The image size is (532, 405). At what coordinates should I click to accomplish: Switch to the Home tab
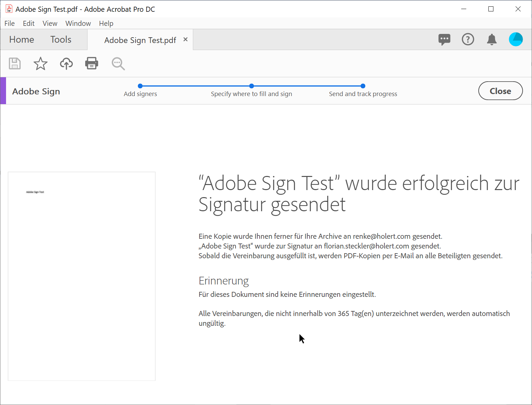[22, 40]
